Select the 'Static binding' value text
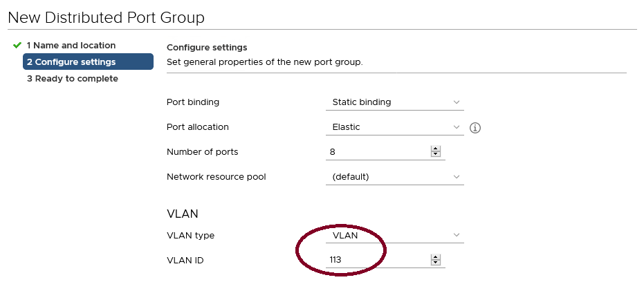This screenshot has height=291, width=644. point(362,102)
